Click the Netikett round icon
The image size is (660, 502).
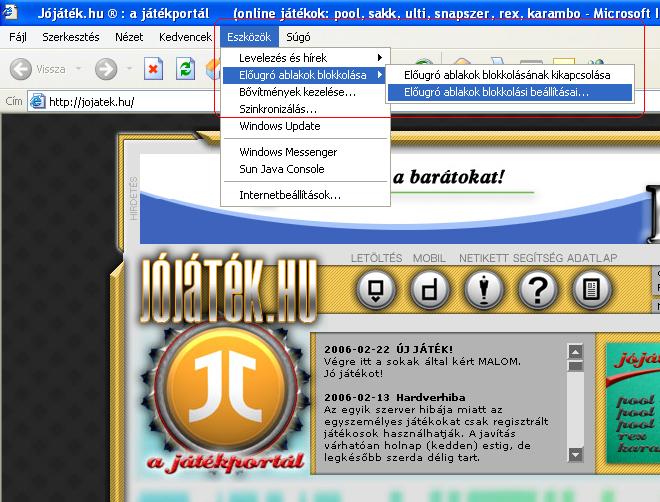(484, 290)
